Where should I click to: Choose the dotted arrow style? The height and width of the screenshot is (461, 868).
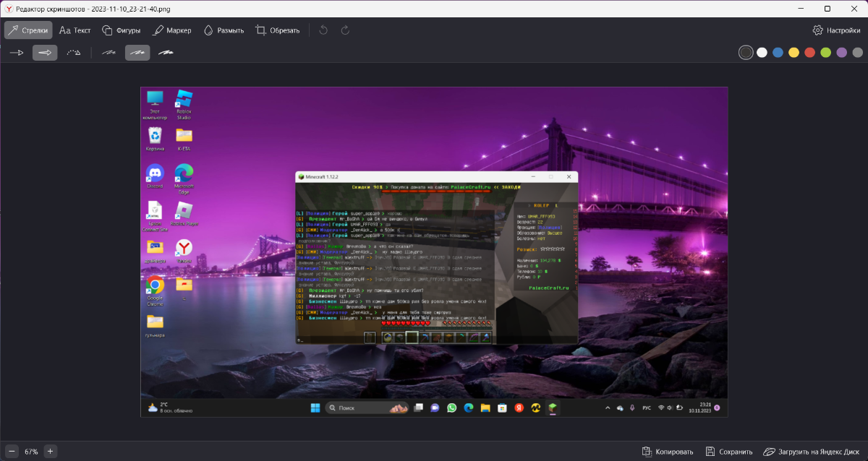pos(73,53)
